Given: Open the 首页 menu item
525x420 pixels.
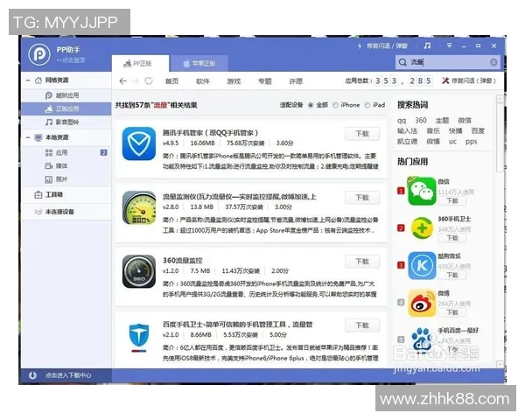Looking at the screenshot, I should (171, 81).
